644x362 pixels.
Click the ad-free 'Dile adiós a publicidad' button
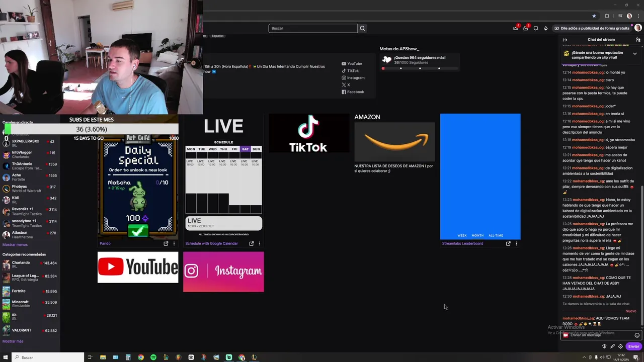tap(592, 28)
